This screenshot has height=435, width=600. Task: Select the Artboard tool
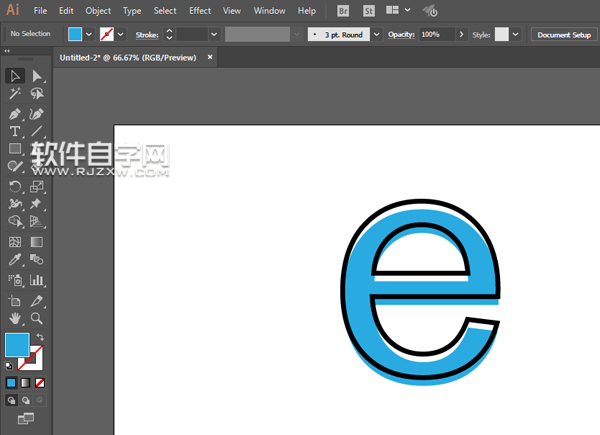point(15,301)
